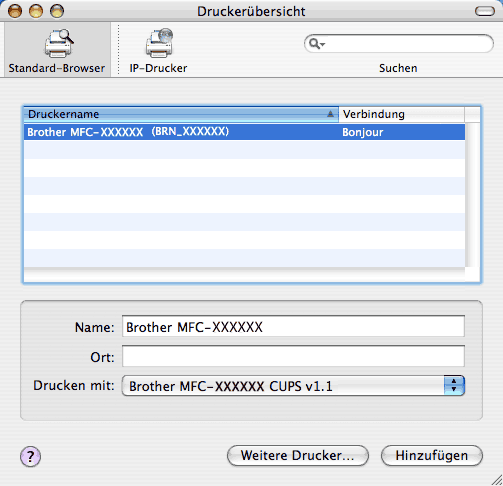This screenshot has height=486, width=503.
Task: Click the sort triangle in Druckername header
Action: click(x=330, y=114)
